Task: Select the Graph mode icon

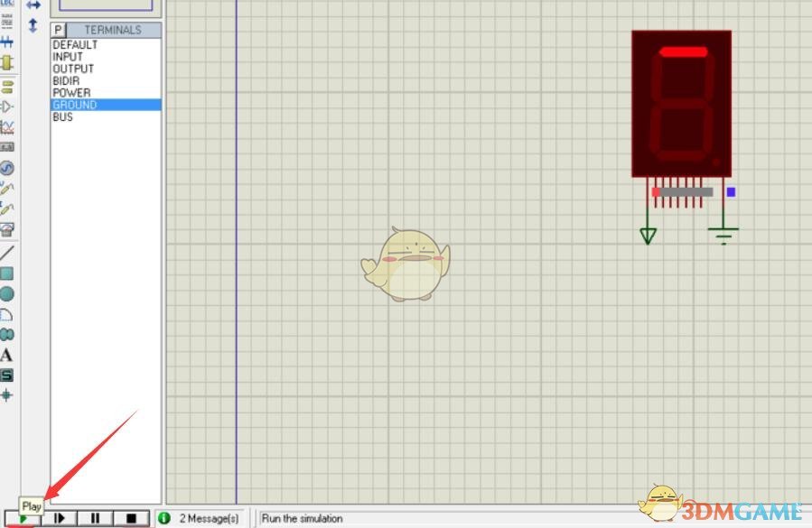Action: tap(6, 127)
